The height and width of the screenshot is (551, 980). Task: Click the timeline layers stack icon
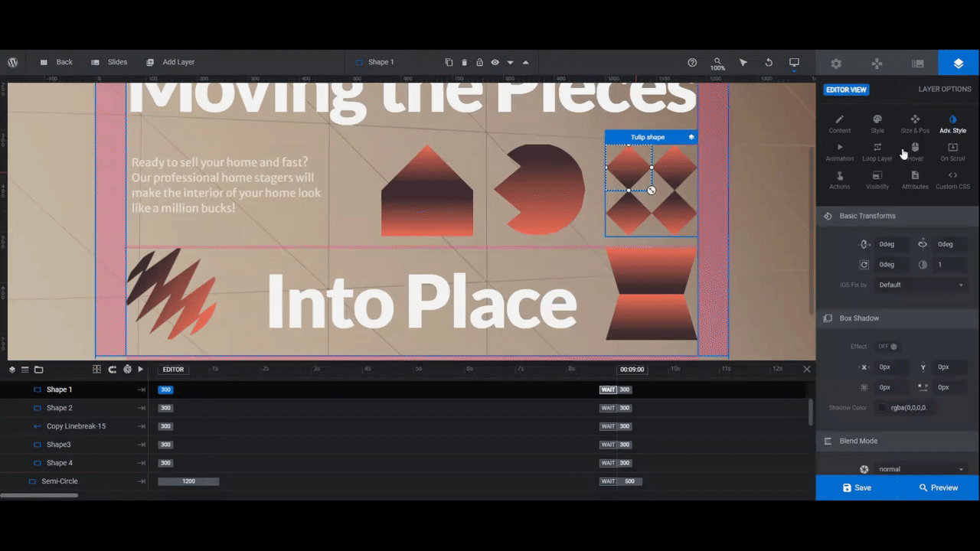[x=12, y=370]
